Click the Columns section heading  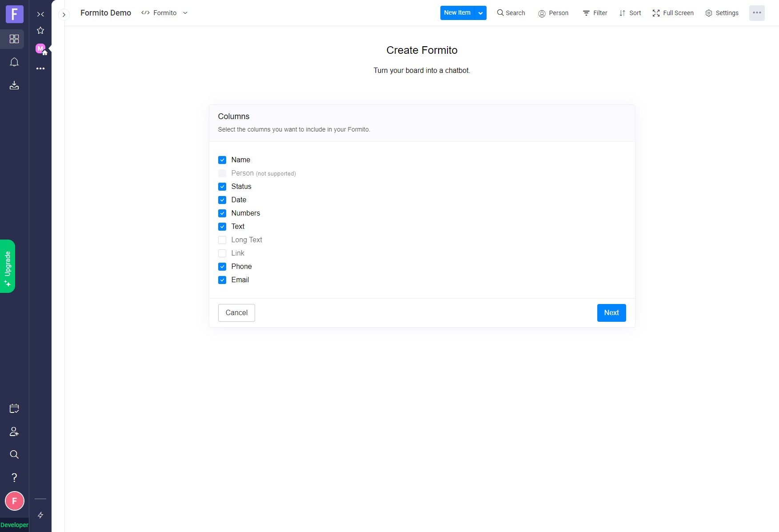point(234,116)
